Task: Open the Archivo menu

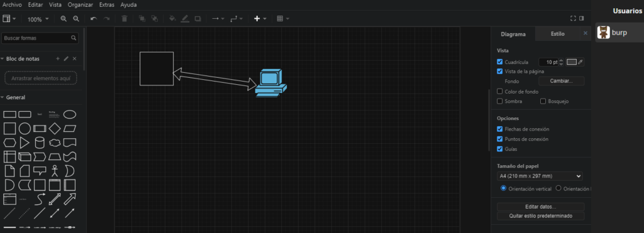Action: (x=13, y=5)
